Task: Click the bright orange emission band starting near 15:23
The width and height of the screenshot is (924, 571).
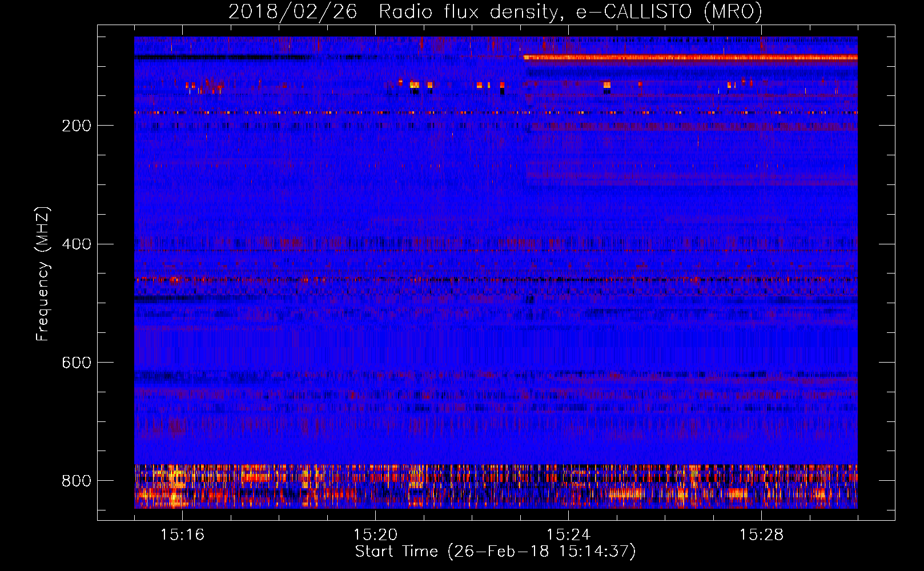Action: pos(690,57)
